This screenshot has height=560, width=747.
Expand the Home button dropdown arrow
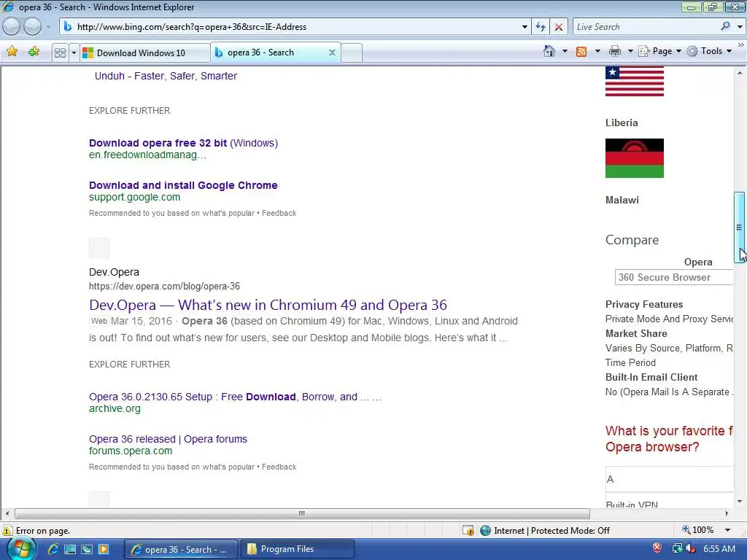click(x=565, y=51)
